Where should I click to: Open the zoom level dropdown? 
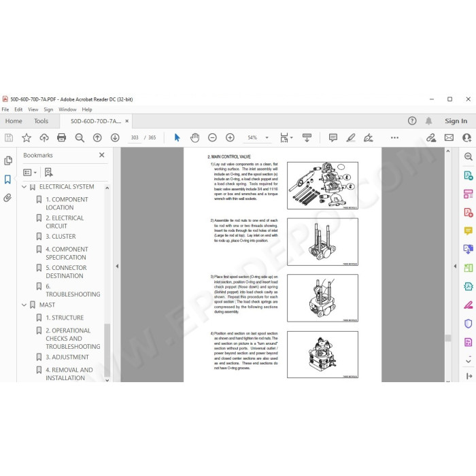click(x=267, y=138)
